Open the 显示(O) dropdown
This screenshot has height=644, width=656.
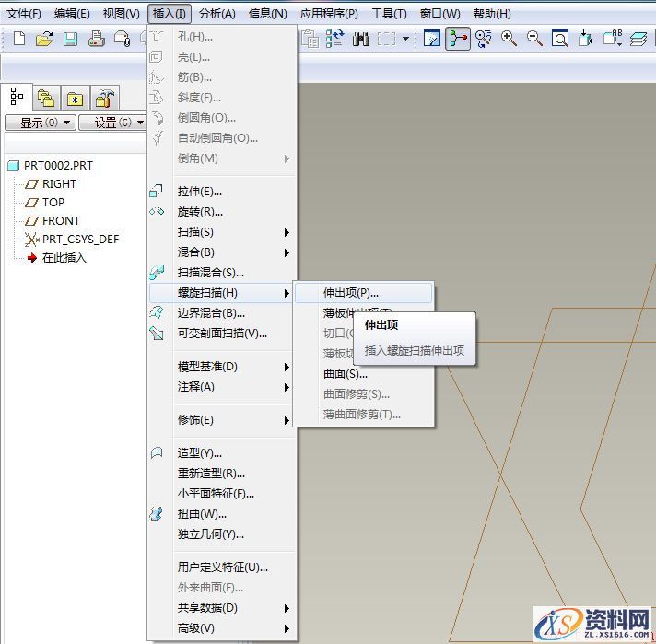pyautogui.click(x=41, y=123)
